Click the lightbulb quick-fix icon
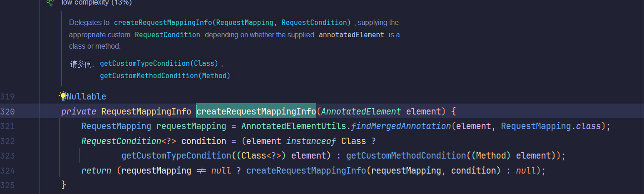The height and width of the screenshot is (194, 644). click(63, 96)
